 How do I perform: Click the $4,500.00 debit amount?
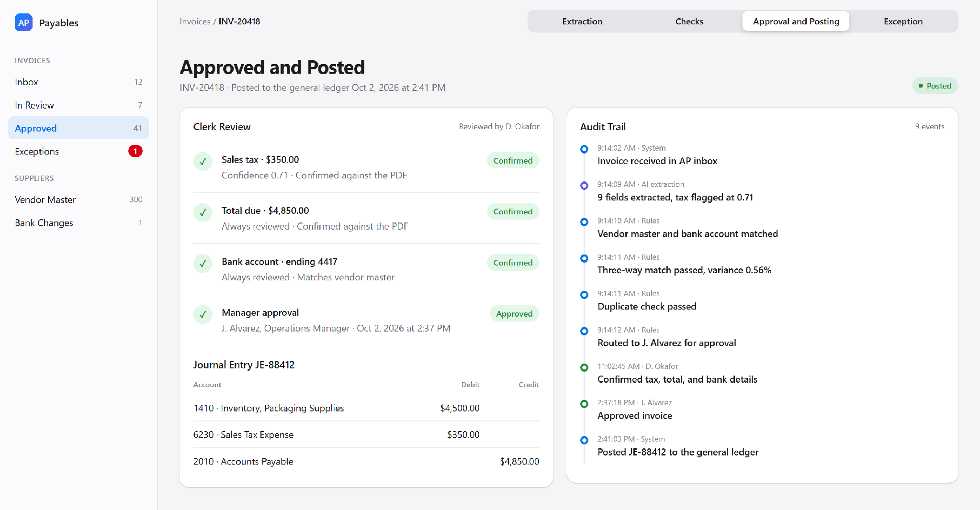460,408
